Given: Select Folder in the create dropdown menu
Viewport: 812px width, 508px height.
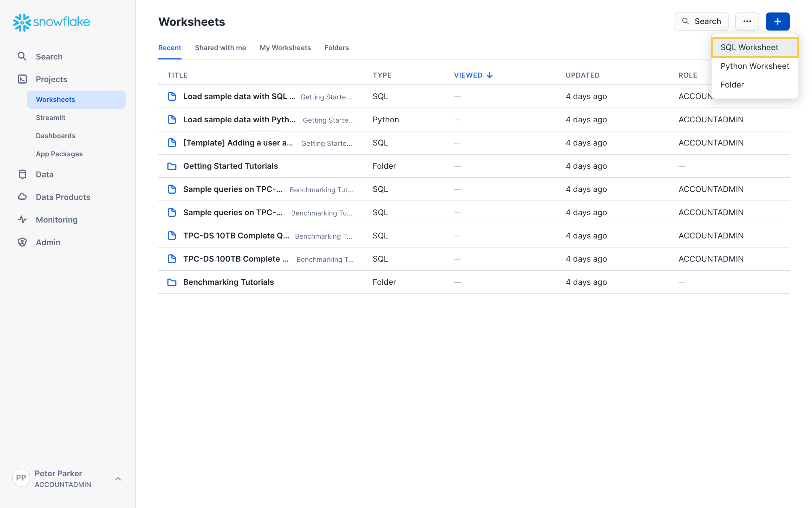Looking at the screenshot, I should coord(732,85).
